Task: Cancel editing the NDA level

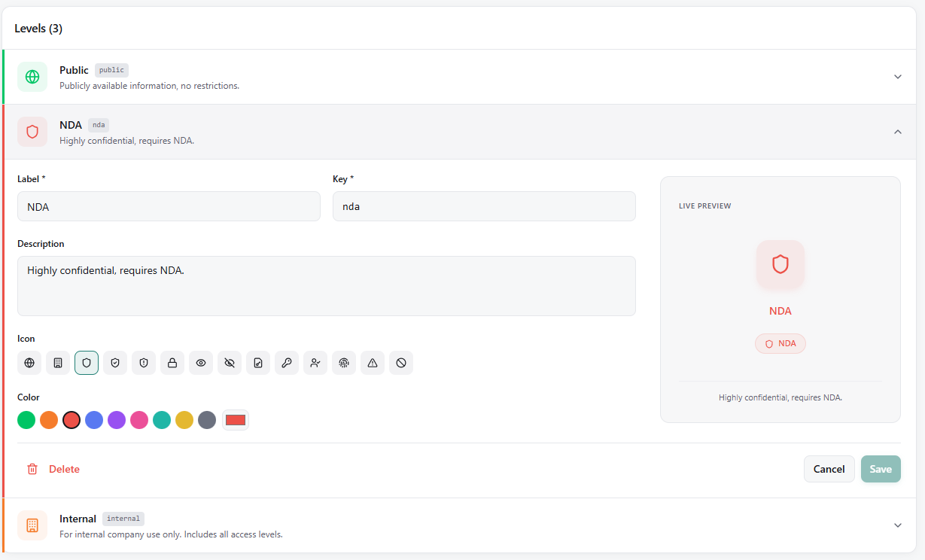Action: pos(829,469)
